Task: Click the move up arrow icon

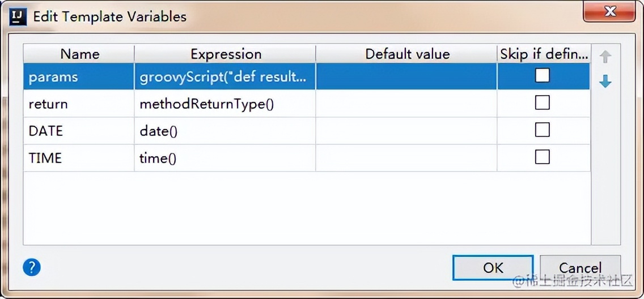Action: pyautogui.click(x=605, y=57)
